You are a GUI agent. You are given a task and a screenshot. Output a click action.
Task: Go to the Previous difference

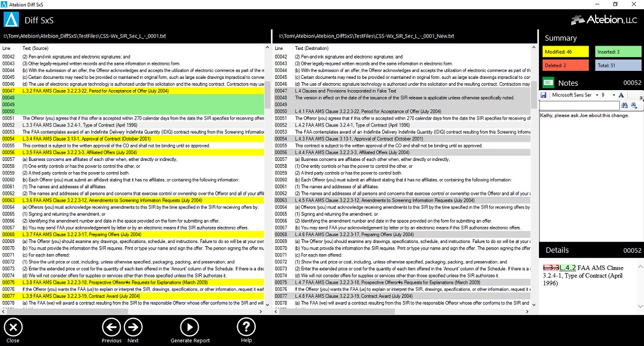coord(111,326)
